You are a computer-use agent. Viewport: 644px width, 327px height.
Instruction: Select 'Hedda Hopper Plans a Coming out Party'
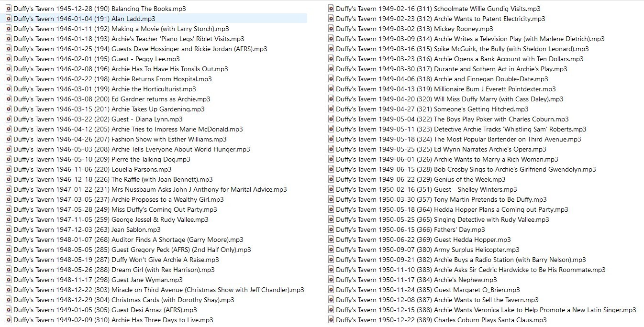click(452, 209)
